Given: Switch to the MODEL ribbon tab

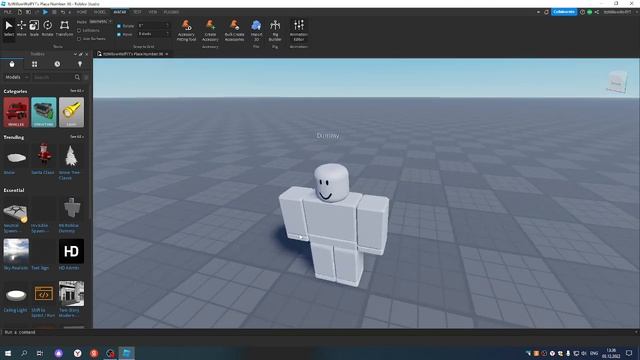Looking at the screenshot, I should (x=100, y=12).
